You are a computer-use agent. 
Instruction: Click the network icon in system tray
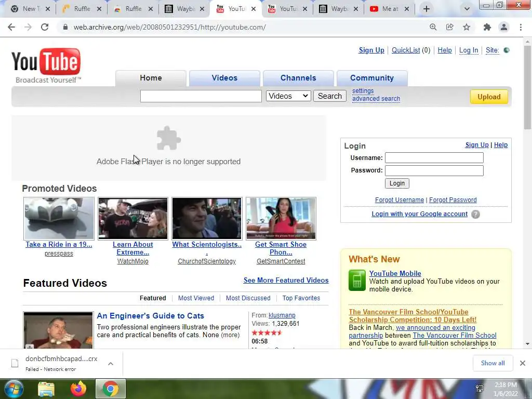[x=480, y=389]
